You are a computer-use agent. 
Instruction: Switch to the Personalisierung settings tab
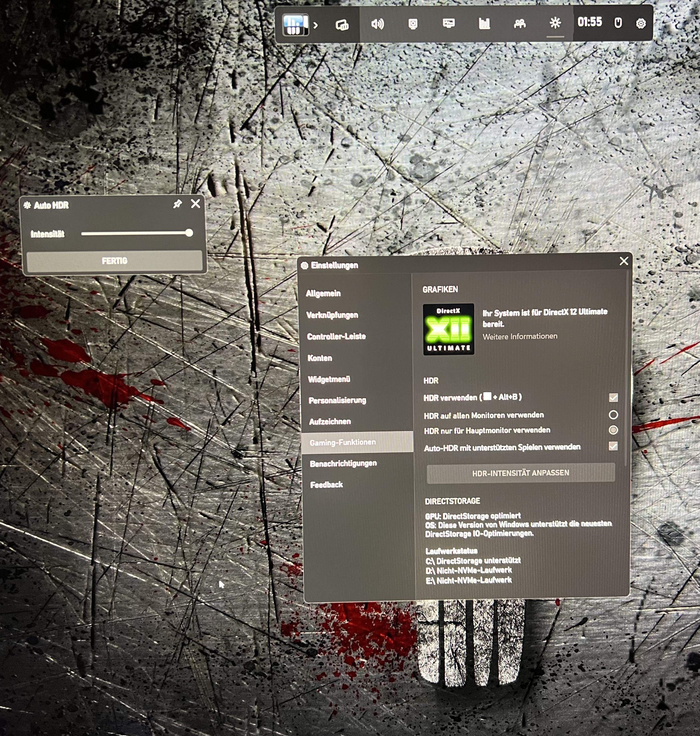click(x=337, y=400)
